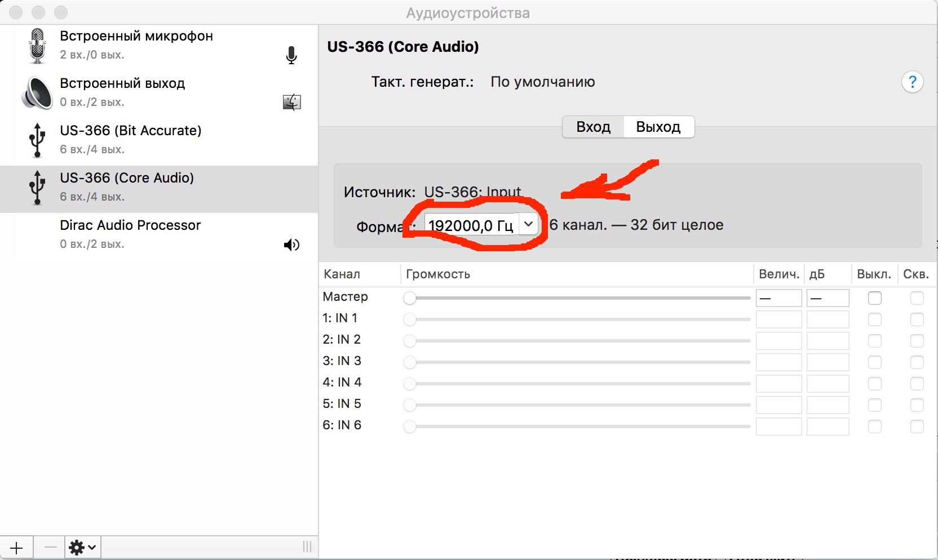938x560 pixels.
Task: Switch to the Выход tab
Action: pos(658,127)
